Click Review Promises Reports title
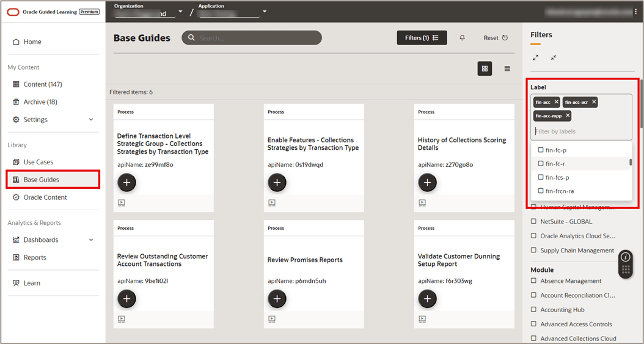This screenshot has width=644, height=344. pos(305,260)
